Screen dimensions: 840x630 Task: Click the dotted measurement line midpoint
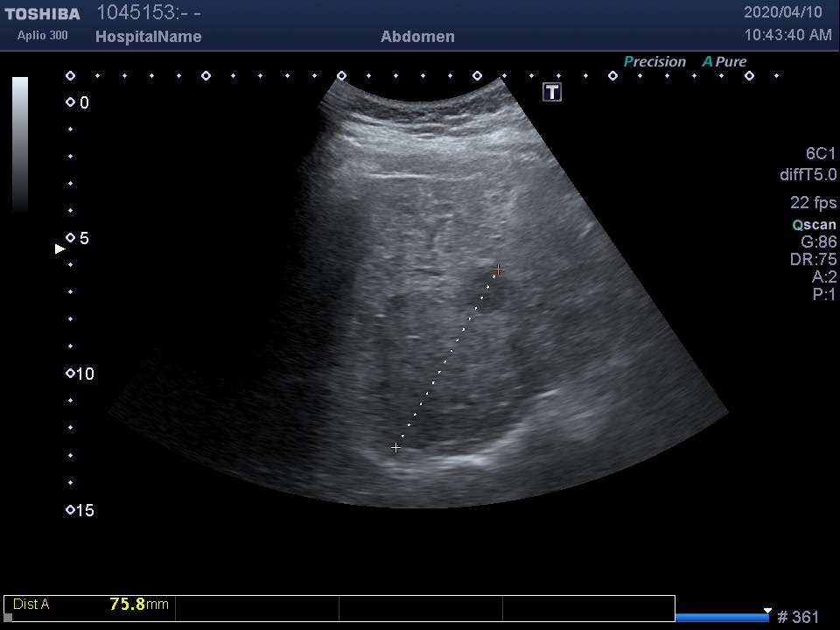click(447, 358)
